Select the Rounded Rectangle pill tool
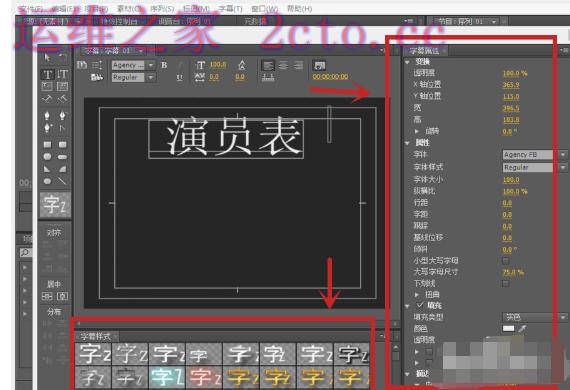Image resolution: width=570 pixels, height=390 pixels. (x=63, y=157)
